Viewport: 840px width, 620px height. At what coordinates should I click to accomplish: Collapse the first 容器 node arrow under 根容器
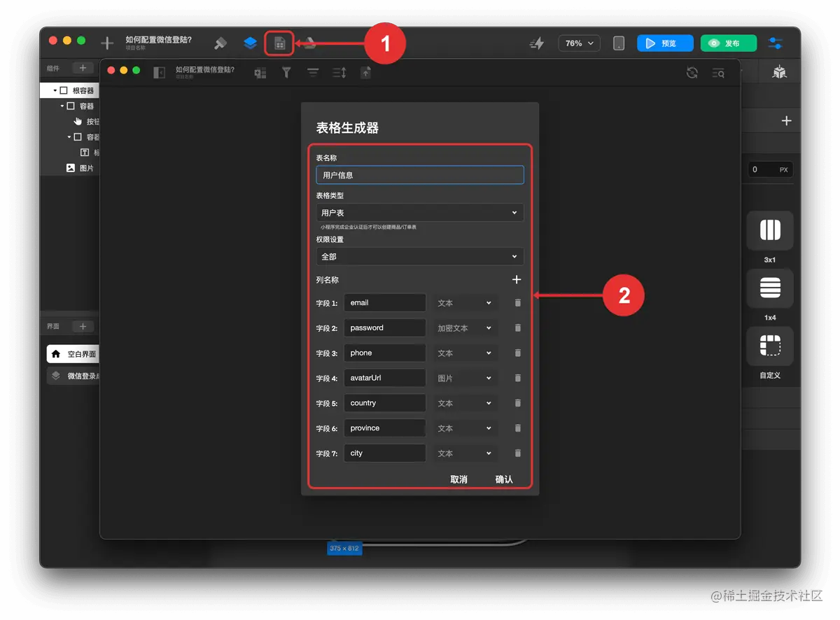[x=62, y=106]
